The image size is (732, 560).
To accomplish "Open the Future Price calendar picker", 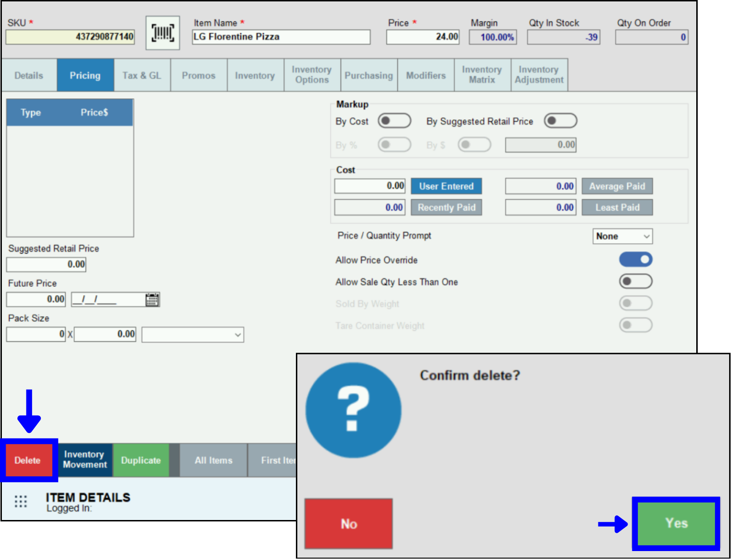I will pyautogui.click(x=152, y=300).
